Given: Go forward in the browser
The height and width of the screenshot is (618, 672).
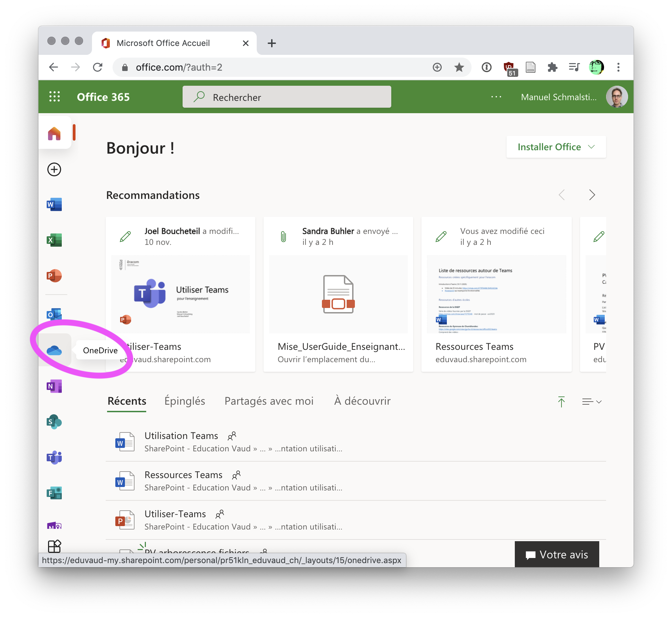Looking at the screenshot, I should 76,67.
